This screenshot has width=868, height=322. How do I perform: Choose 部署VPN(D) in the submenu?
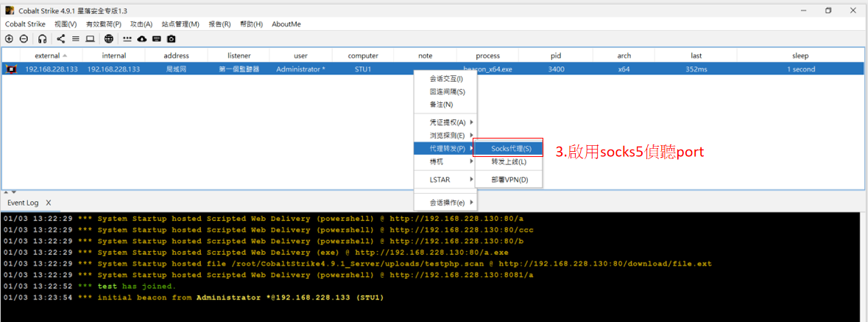[x=509, y=180]
